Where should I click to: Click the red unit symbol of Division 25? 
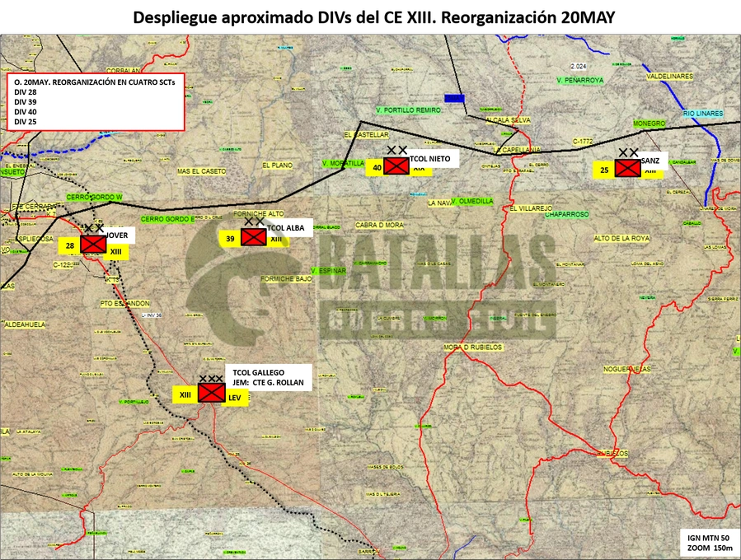628,168
